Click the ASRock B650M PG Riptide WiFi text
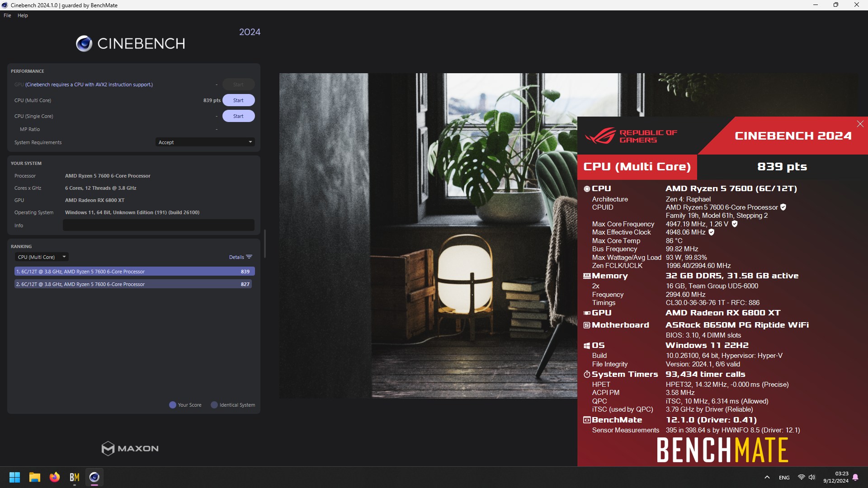 point(737,325)
